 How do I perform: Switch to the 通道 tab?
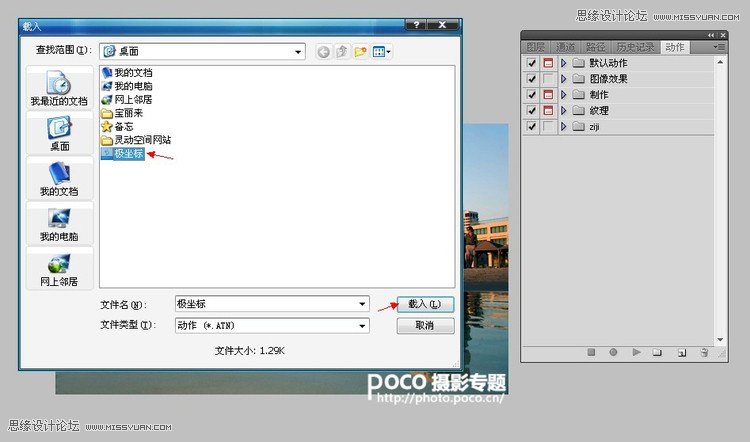click(x=565, y=47)
